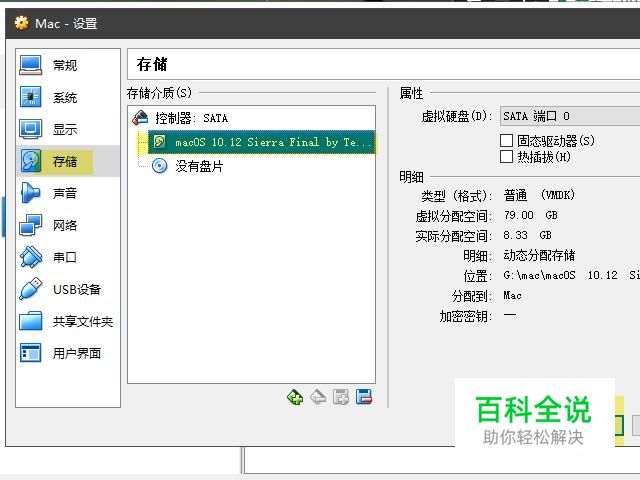640x480 pixels.
Task: Open the 网络 (Network) settings category
Action: click(x=68, y=225)
